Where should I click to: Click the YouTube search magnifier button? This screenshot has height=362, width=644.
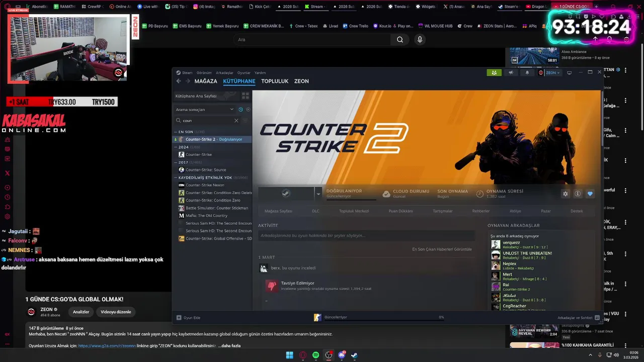click(400, 40)
